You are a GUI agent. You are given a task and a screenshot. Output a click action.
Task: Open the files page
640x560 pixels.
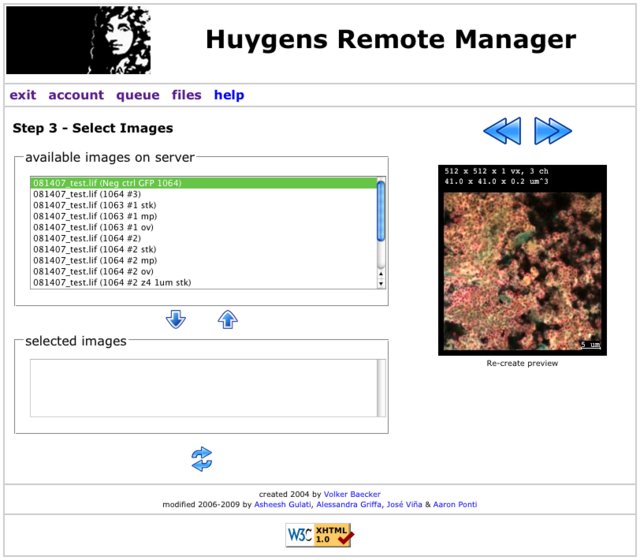point(186,95)
